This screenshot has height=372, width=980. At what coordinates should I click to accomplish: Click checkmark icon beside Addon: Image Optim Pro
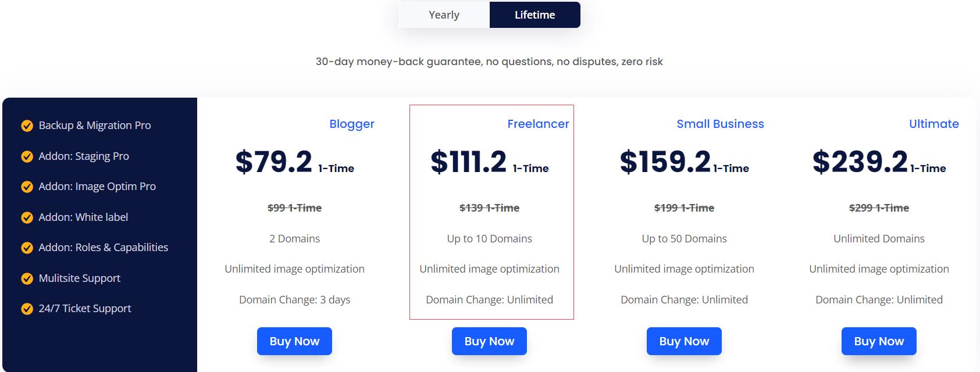[27, 187]
